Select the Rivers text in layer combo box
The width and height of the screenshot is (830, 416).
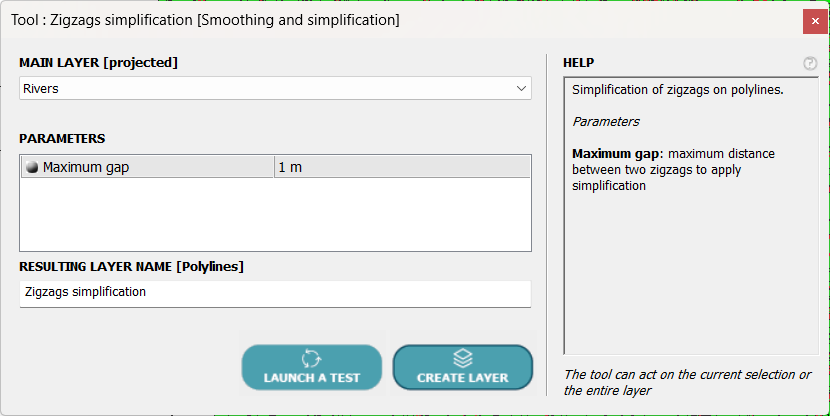pyautogui.click(x=41, y=89)
